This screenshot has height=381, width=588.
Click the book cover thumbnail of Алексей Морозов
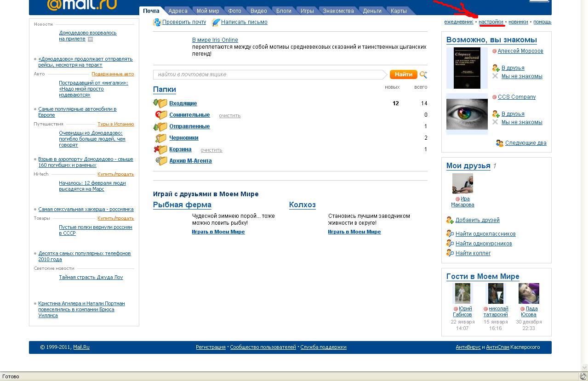click(467, 68)
